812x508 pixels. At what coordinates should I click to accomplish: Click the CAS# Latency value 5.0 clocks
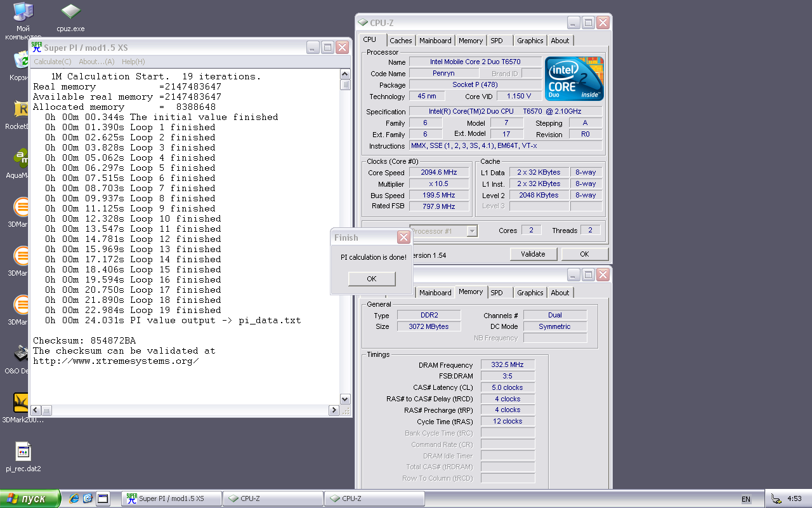click(x=507, y=388)
